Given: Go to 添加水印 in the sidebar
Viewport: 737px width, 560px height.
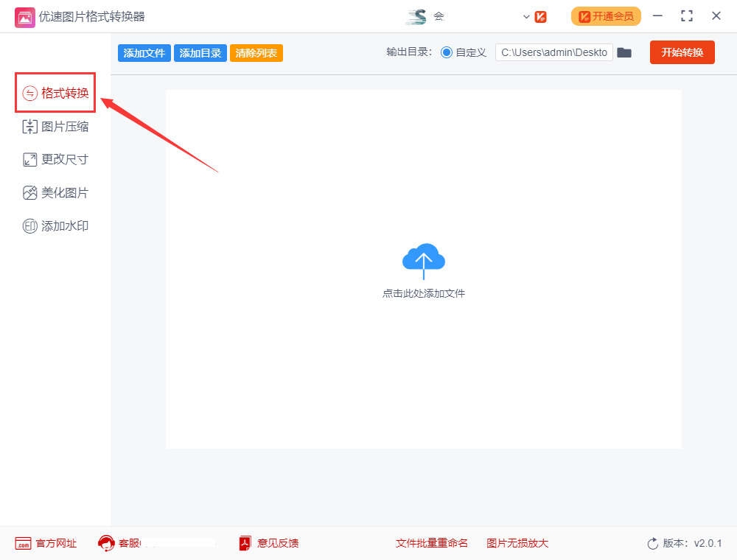Looking at the screenshot, I should pyautogui.click(x=55, y=226).
